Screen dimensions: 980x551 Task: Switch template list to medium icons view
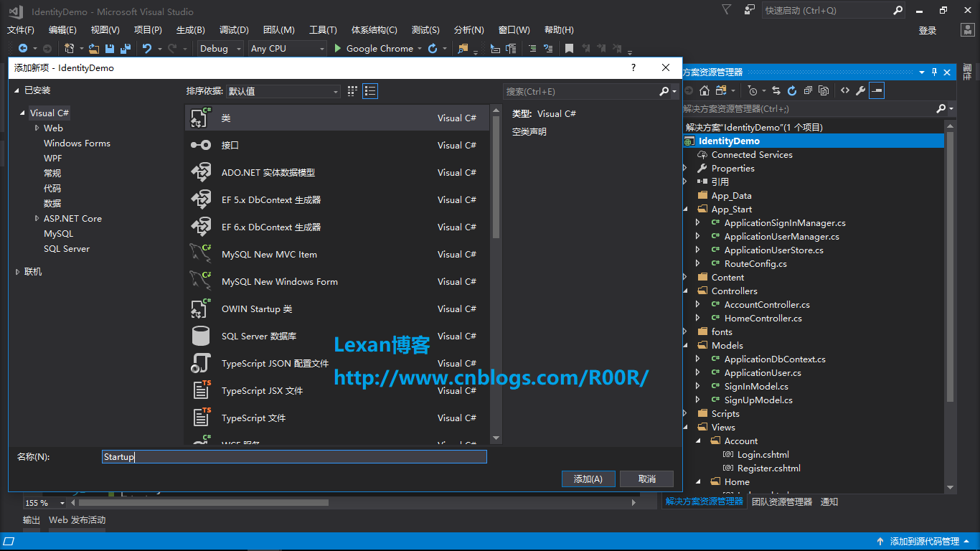[370, 91]
